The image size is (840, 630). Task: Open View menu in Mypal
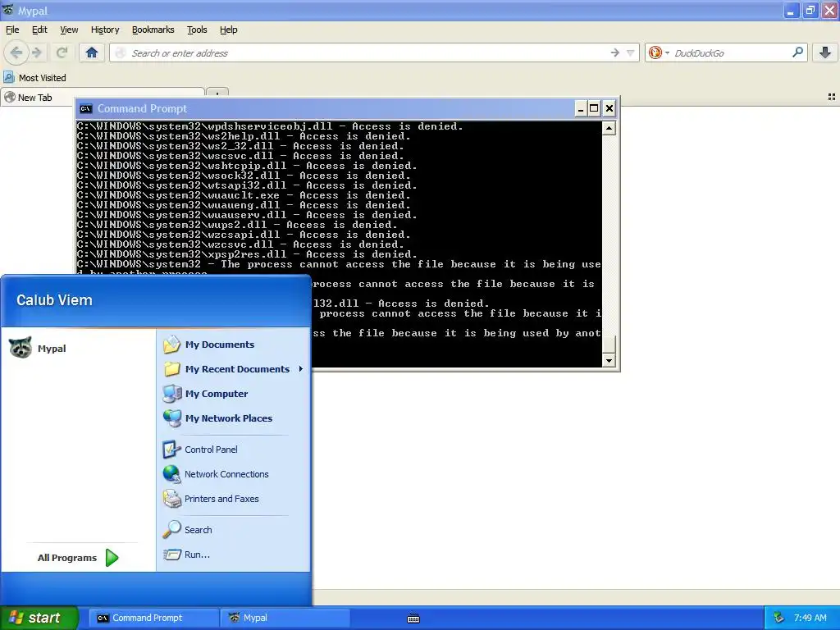(69, 30)
